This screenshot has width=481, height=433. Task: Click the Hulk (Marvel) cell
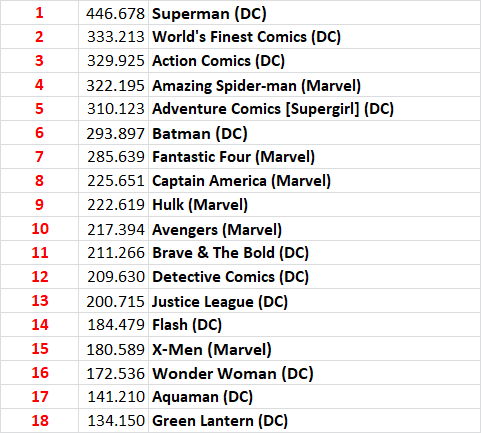coord(314,205)
